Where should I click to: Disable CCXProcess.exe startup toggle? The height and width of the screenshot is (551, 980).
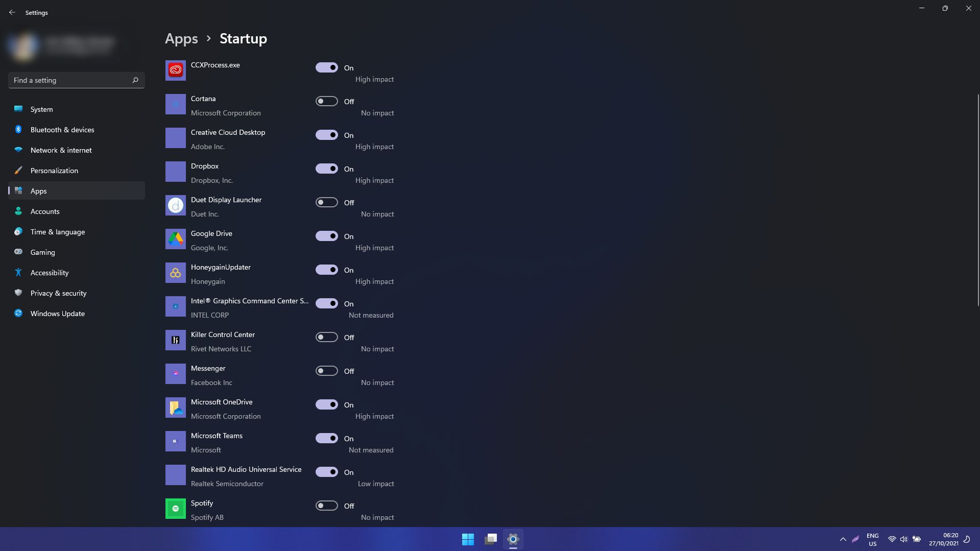click(327, 67)
